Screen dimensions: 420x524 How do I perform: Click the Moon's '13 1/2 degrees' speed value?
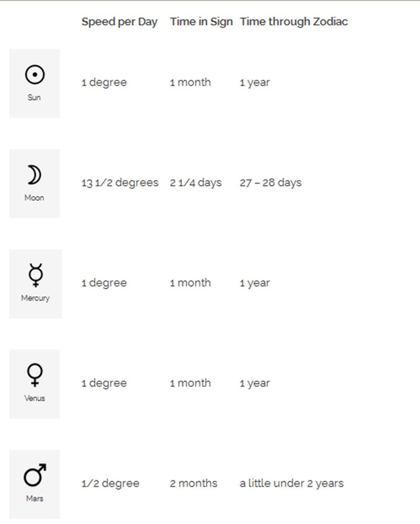pyautogui.click(x=120, y=183)
